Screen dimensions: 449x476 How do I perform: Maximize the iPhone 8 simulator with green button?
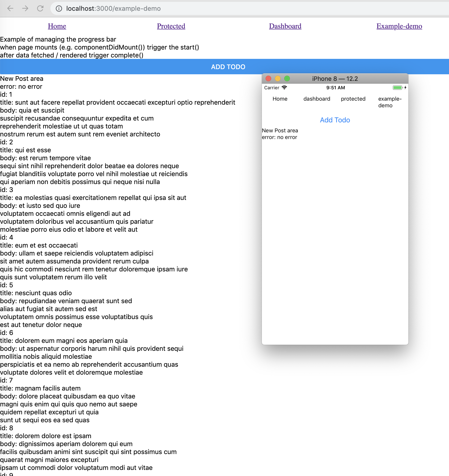click(287, 78)
